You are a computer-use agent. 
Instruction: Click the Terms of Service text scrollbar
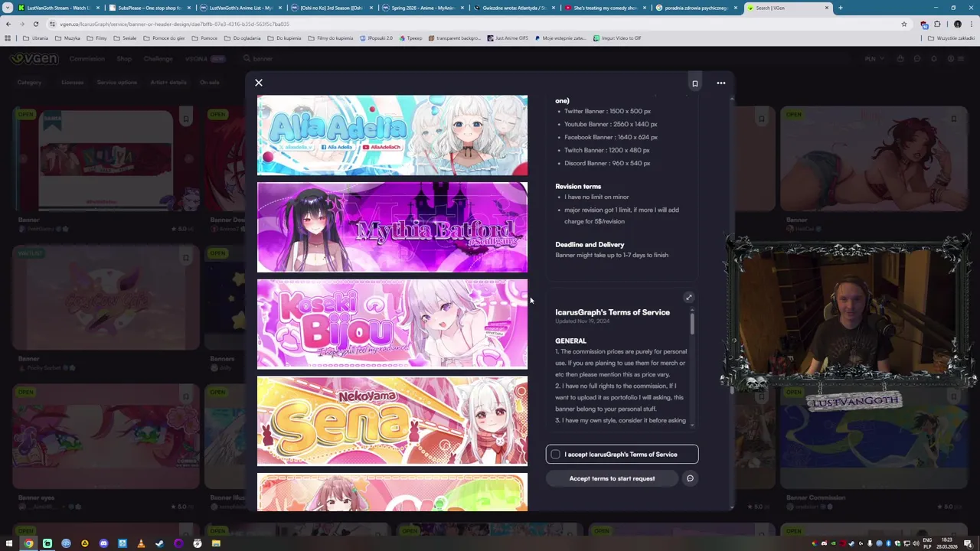pos(692,323)
